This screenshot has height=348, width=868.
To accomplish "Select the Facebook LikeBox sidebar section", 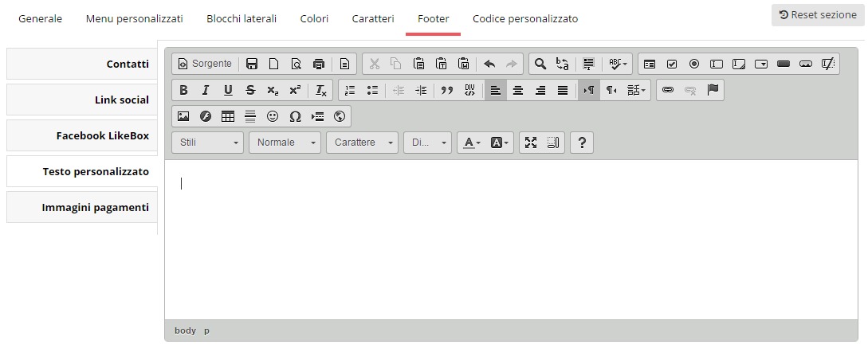I will click(82, 135).
